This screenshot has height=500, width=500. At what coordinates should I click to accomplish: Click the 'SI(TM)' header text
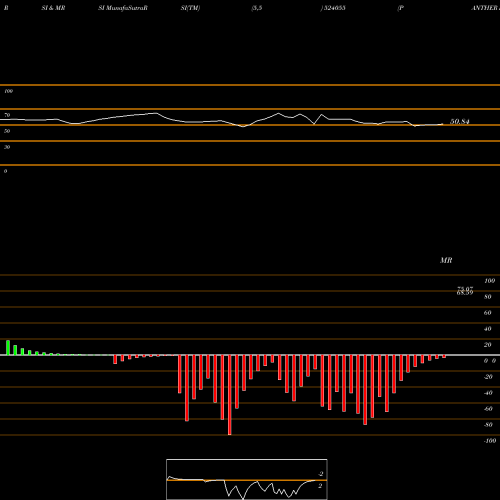point(190,8)
